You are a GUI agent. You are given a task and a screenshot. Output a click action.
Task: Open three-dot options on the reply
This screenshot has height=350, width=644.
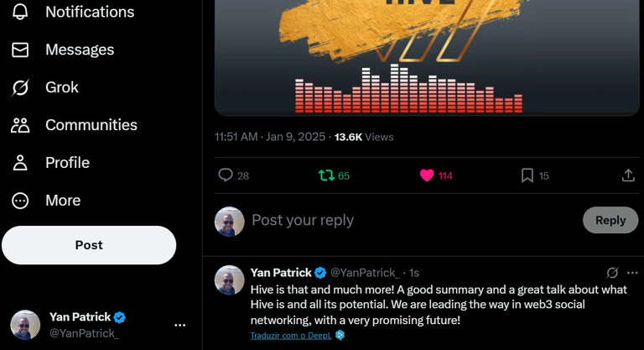point(632,273)
